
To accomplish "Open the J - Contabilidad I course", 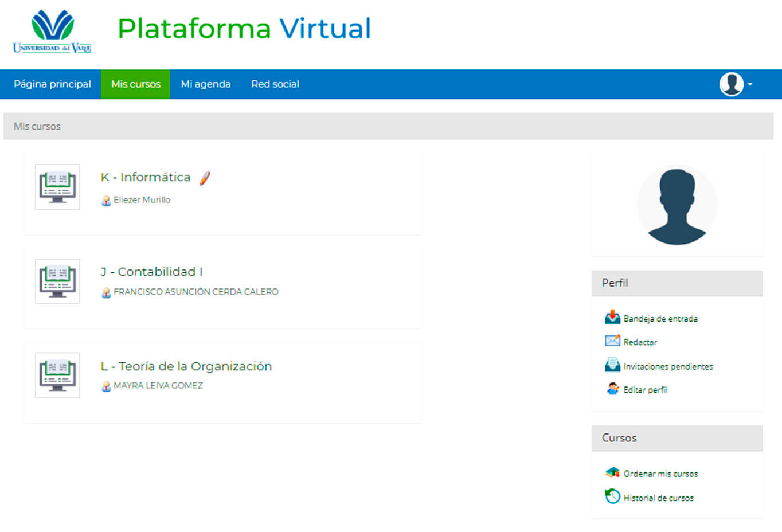I will pos(151,272).
